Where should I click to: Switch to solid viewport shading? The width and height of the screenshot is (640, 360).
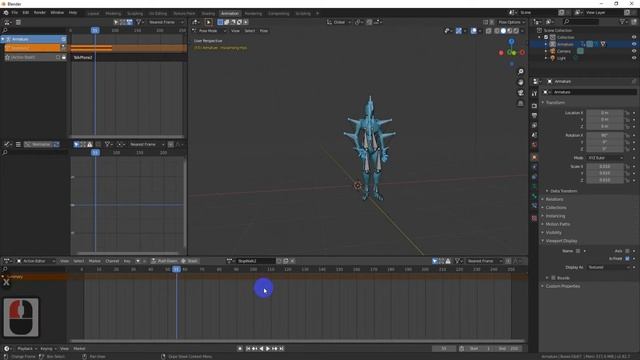[x=503, y=31]
